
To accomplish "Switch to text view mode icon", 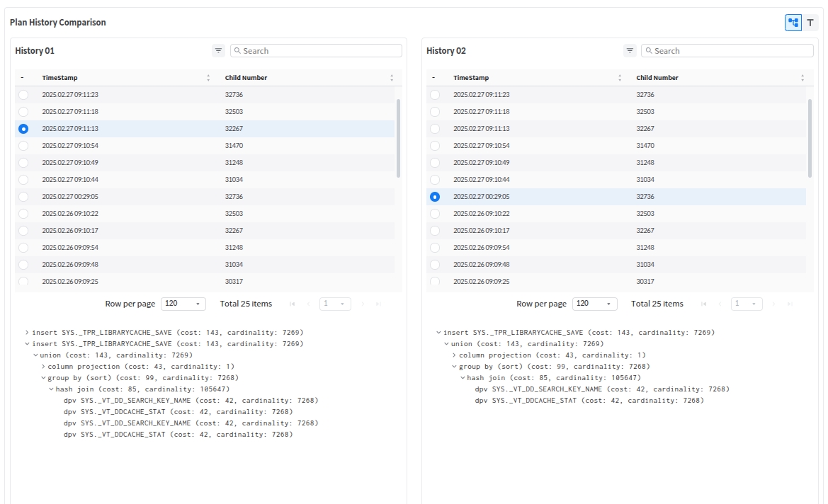I will 810,23.
